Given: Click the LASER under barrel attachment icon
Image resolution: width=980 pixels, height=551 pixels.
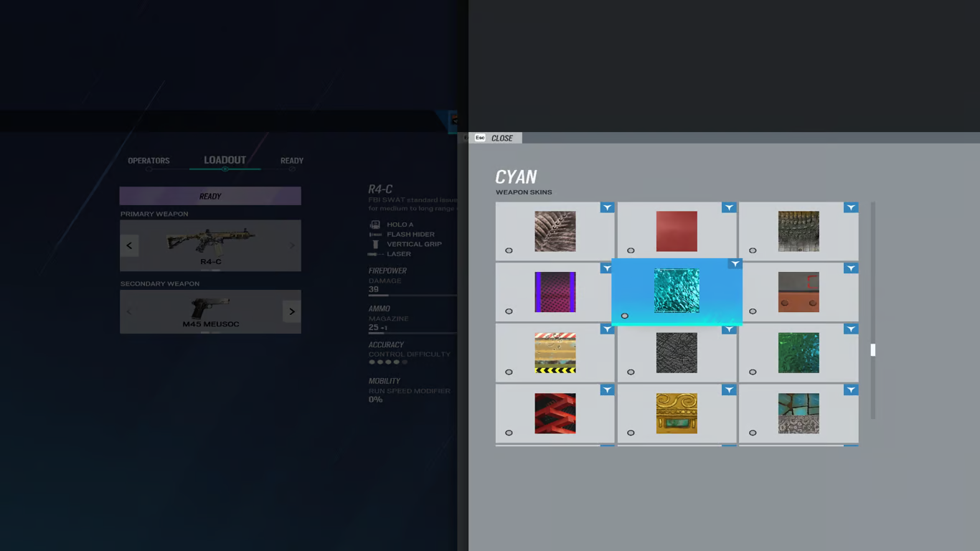Looking at the screenshot, I should tap(374, 254).
